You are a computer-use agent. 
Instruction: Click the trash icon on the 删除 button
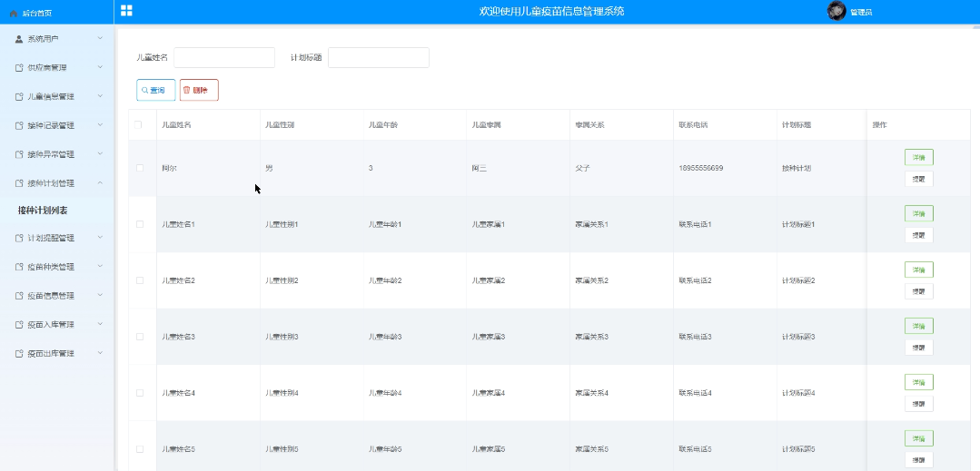[x=186, y=90]
